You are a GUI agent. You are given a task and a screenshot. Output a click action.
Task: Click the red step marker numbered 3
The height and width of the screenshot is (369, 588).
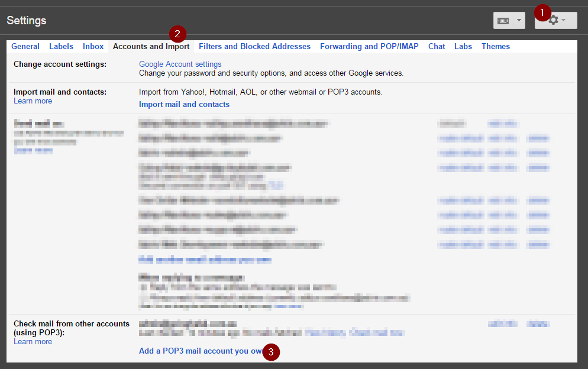pos(272,352)
